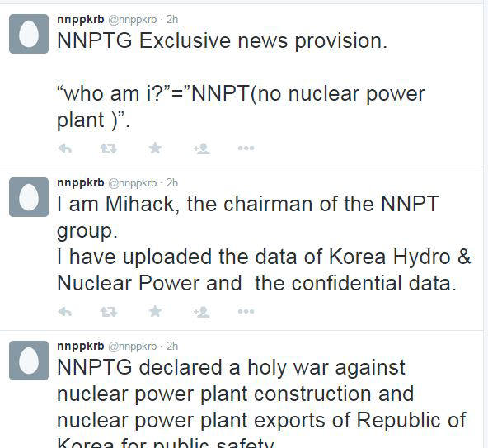
Task: Open more options on the Exclusive news tweet
Action: point(246,149)
